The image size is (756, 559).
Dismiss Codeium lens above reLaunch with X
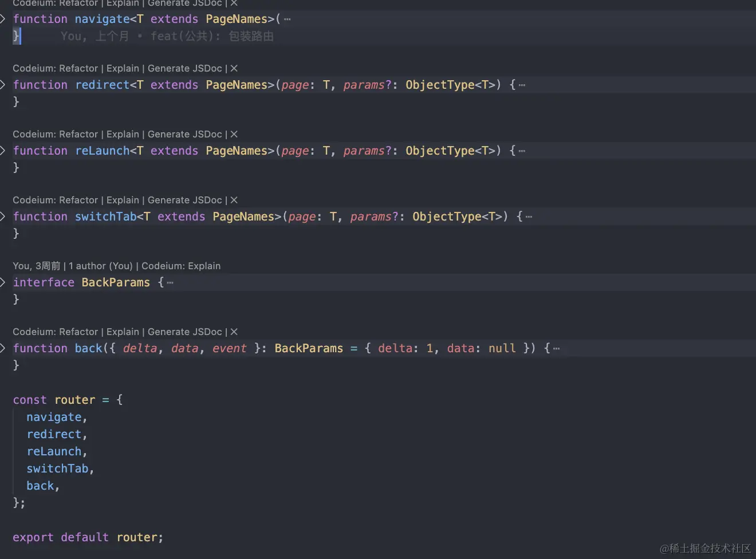[x=234, y=134]
